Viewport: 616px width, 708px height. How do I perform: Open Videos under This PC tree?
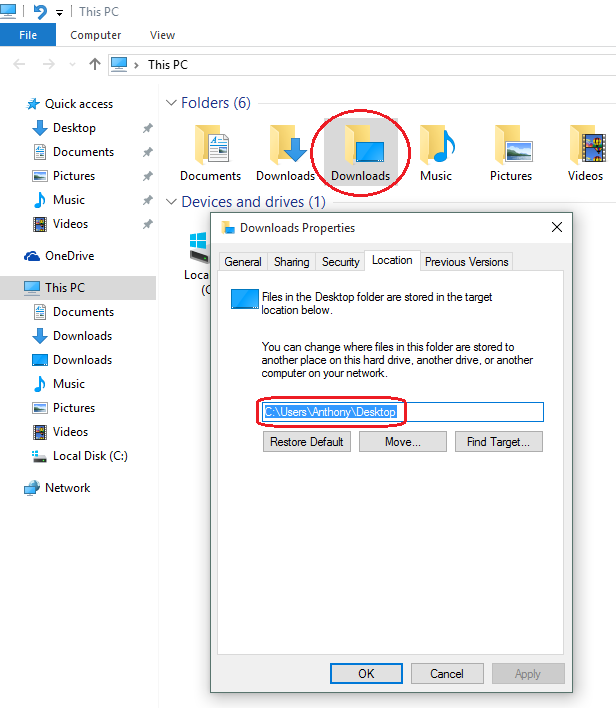click(70, 432)
